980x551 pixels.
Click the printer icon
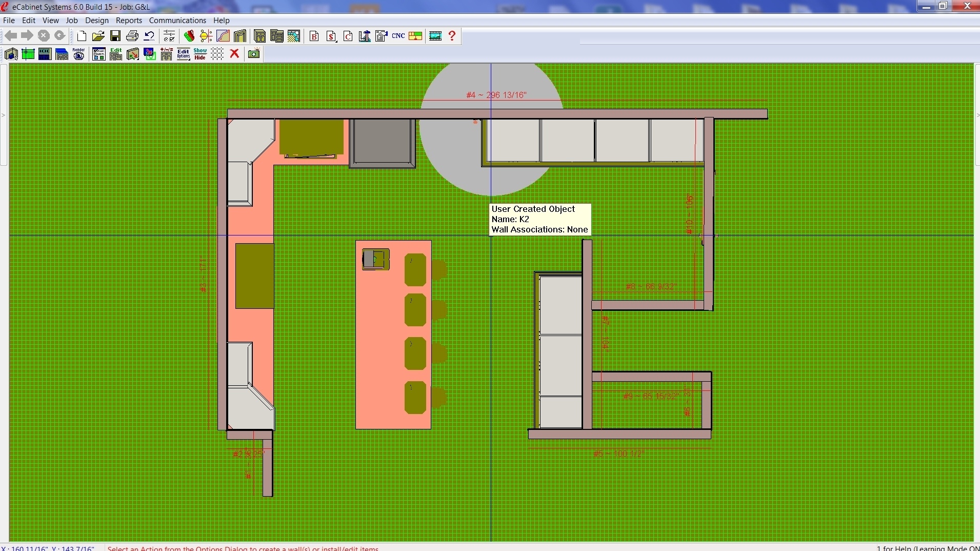(132, 36)
